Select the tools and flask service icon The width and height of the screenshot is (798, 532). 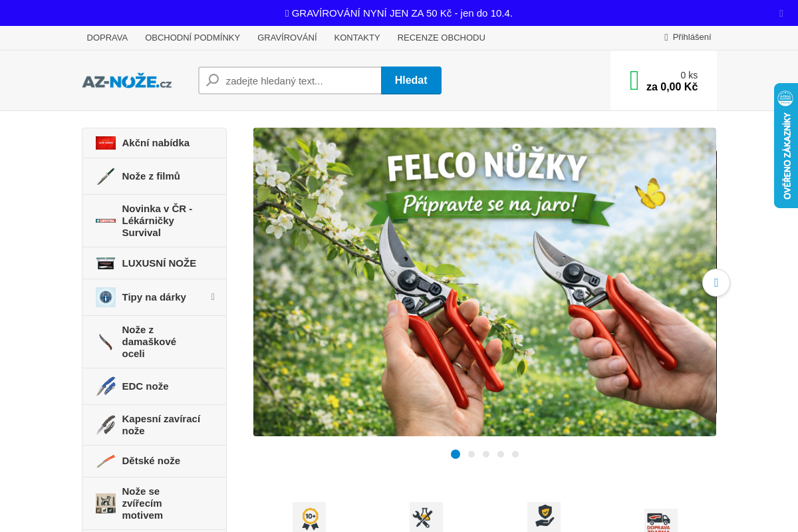coord(426,517)
